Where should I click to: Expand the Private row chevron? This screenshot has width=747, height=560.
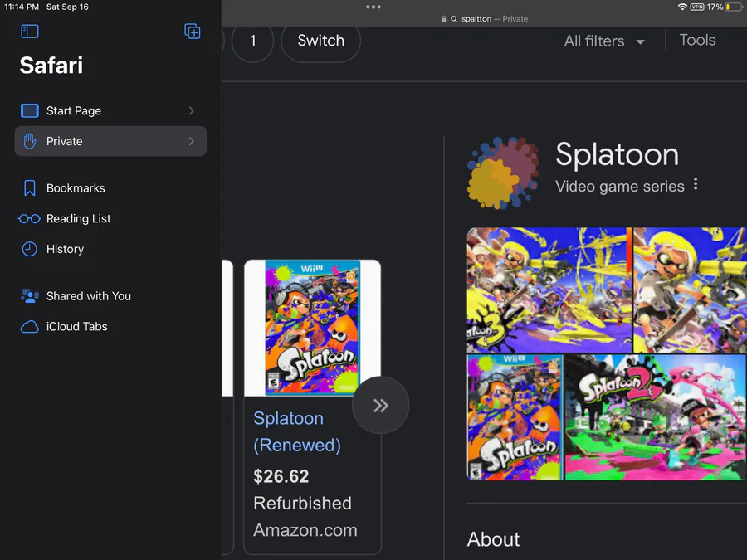[x=192, y=141]
